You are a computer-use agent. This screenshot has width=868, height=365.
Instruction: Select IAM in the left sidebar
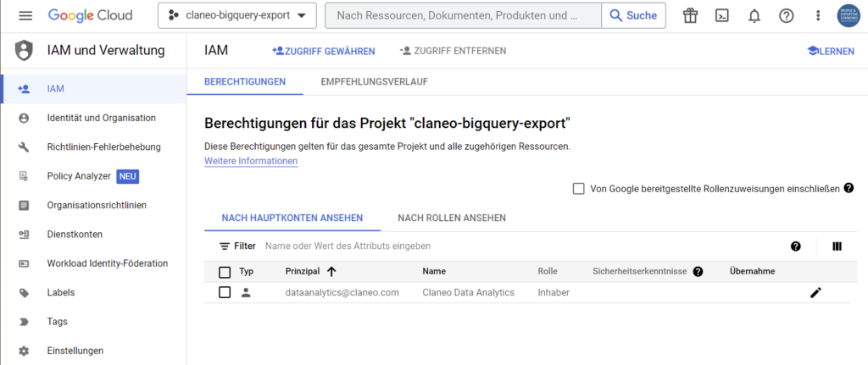[x=93, y=89]
